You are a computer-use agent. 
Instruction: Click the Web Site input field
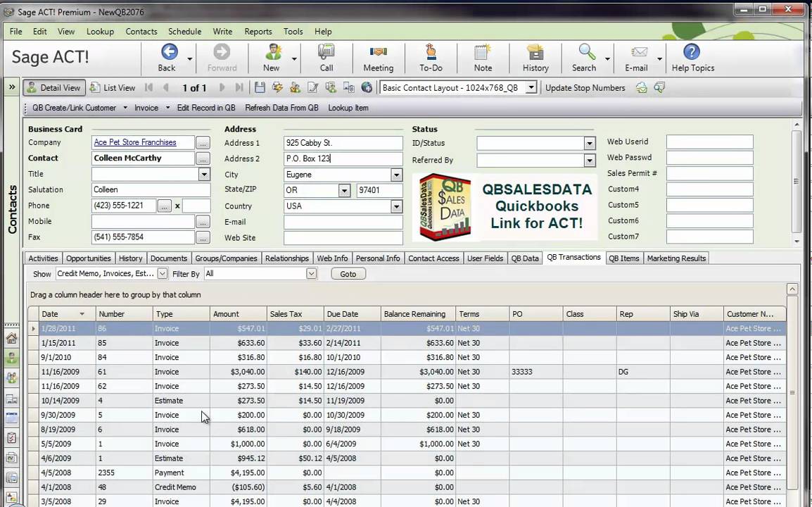pyautogui.click(x=343, y=238)
